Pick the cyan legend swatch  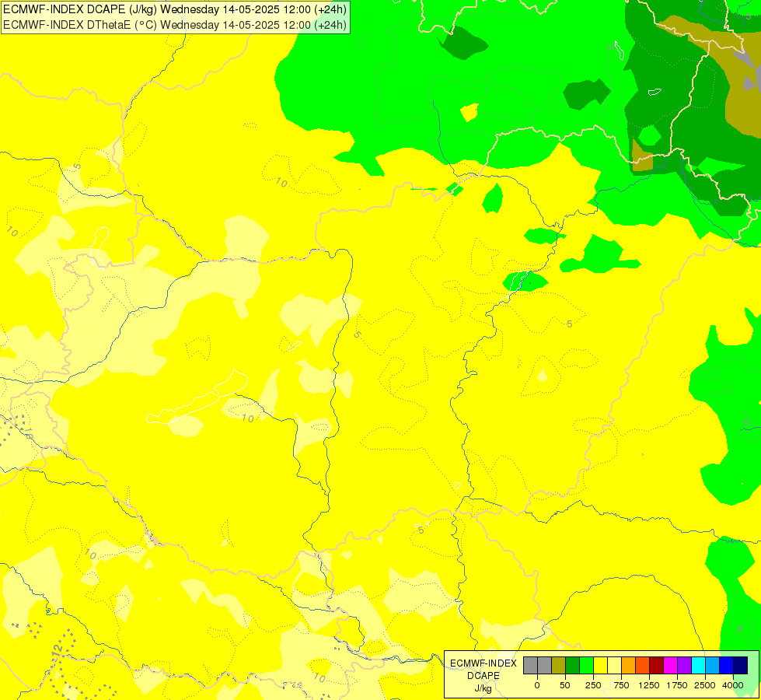pos(698,666)
